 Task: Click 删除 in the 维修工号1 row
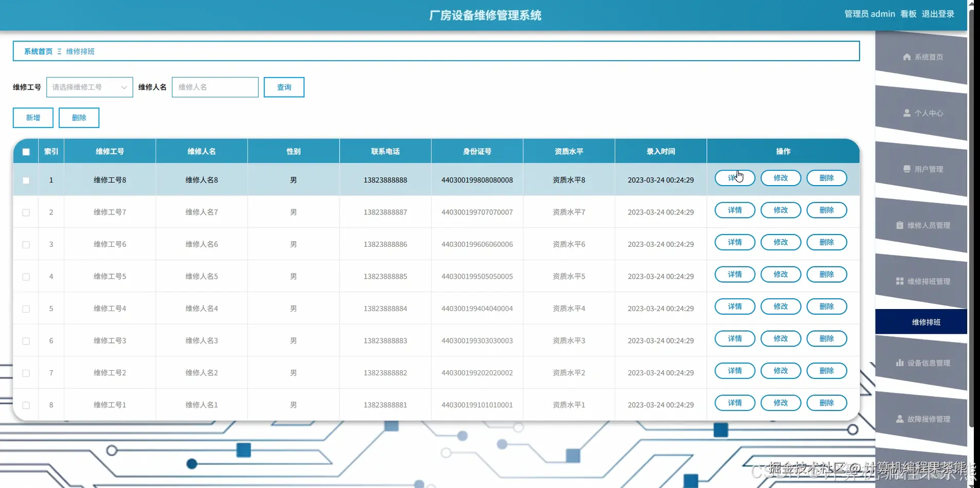(x=826, y=403)
